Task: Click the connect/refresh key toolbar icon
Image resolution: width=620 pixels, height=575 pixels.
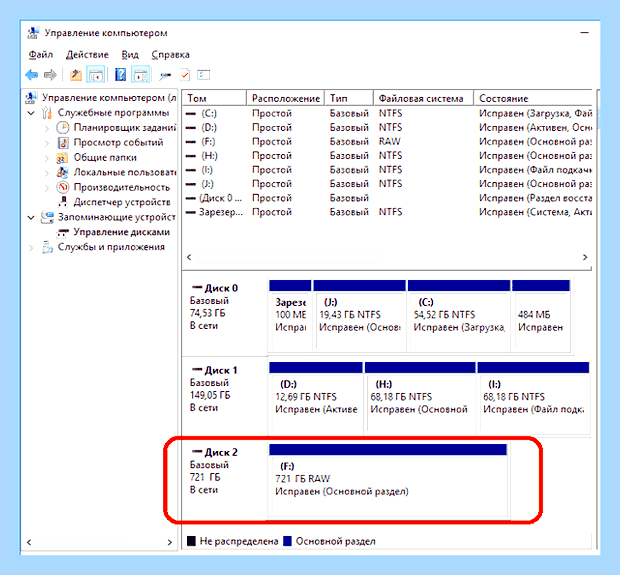Action: [165, 75]
